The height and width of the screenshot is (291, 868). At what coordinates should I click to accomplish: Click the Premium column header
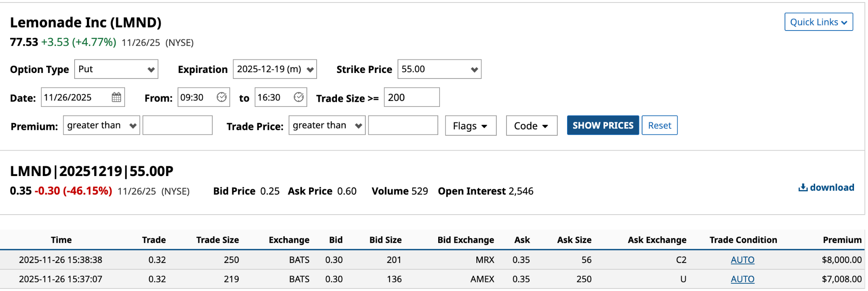842,240
